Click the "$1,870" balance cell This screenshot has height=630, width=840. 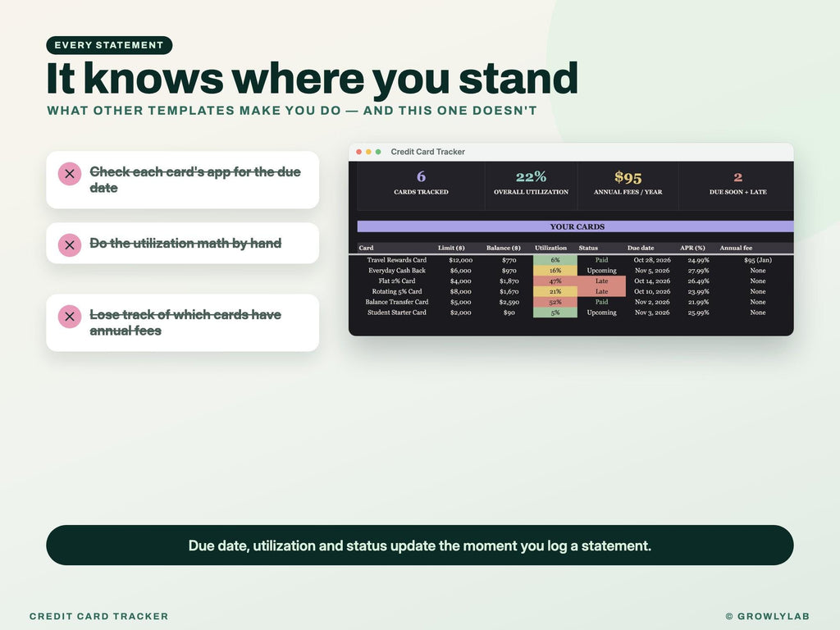click(509, 281)
